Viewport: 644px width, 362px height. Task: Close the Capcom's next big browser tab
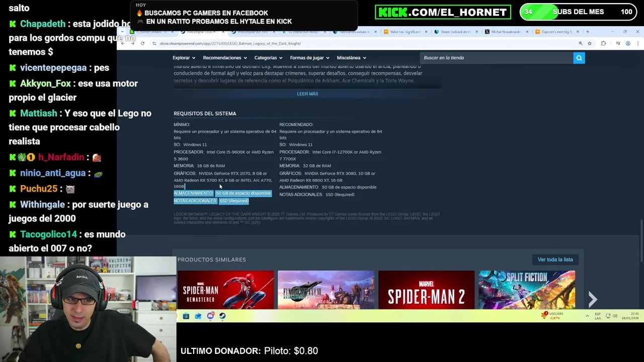point(578,32)
